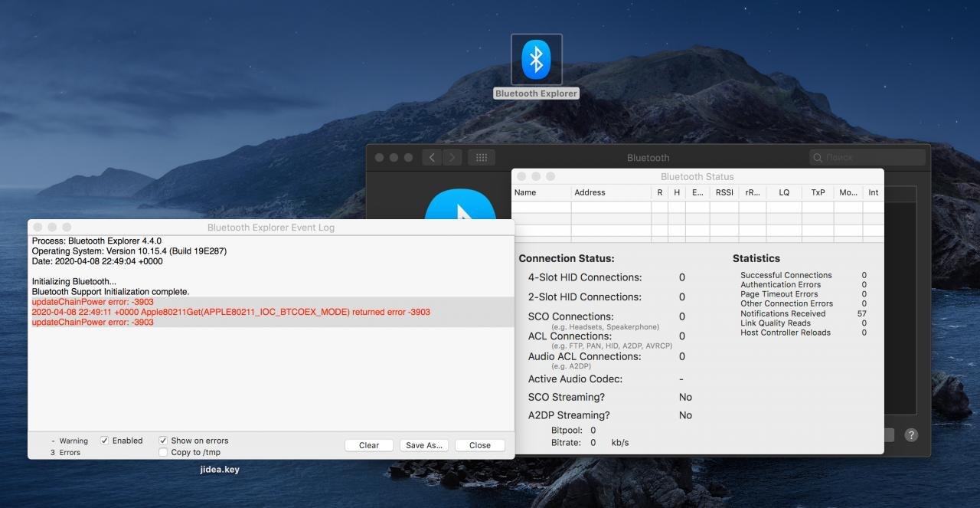Click the Active Audio Codec label

coord(575,379)
